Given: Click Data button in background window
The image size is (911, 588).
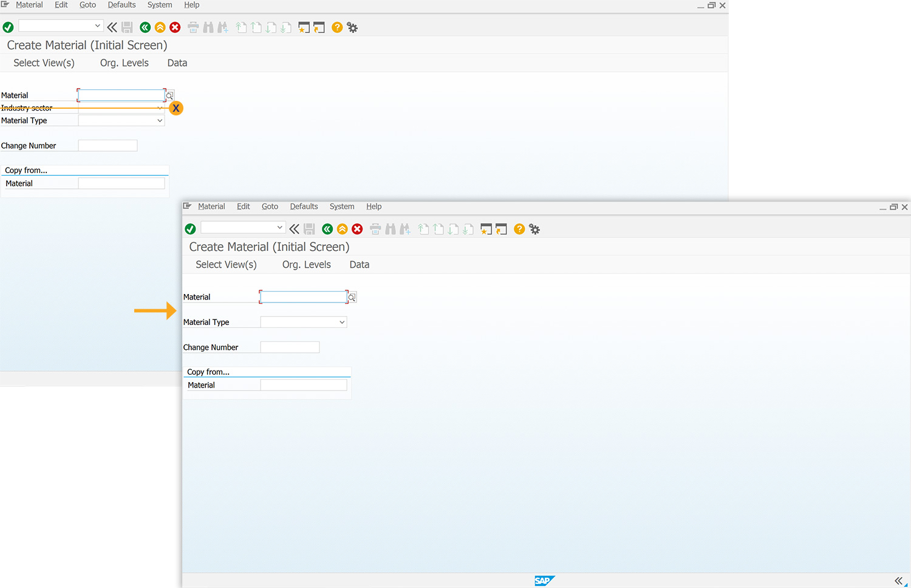Looking at the screenshot, I should pos(177,63).
